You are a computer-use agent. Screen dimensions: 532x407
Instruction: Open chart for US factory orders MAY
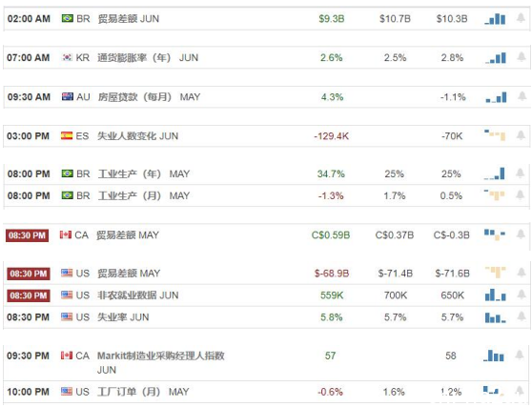[x=493, y=391]
